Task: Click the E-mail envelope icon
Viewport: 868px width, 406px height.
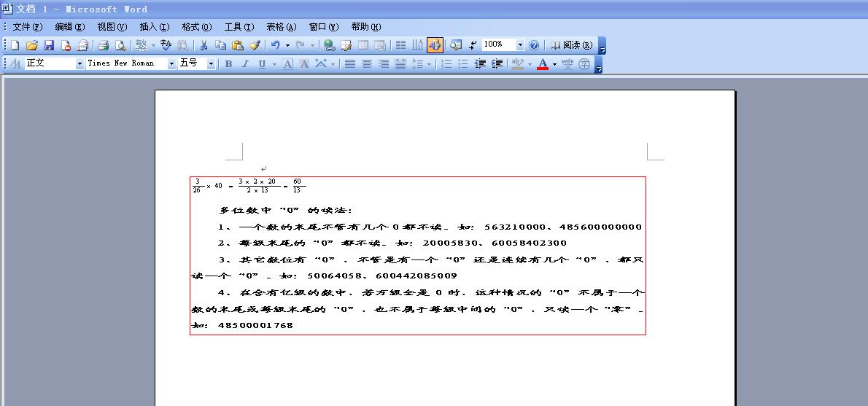Action: pyautogui.click(x=82, y=45)
